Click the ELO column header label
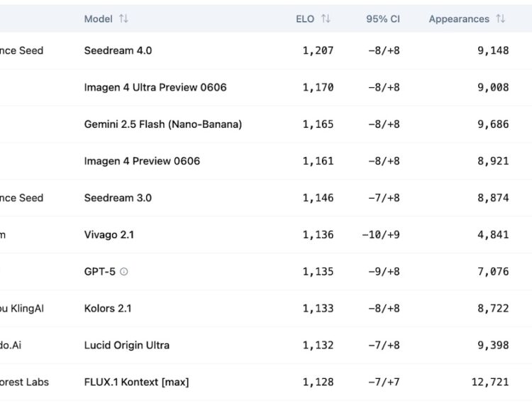Screen dimensions: 532x408 305,19
